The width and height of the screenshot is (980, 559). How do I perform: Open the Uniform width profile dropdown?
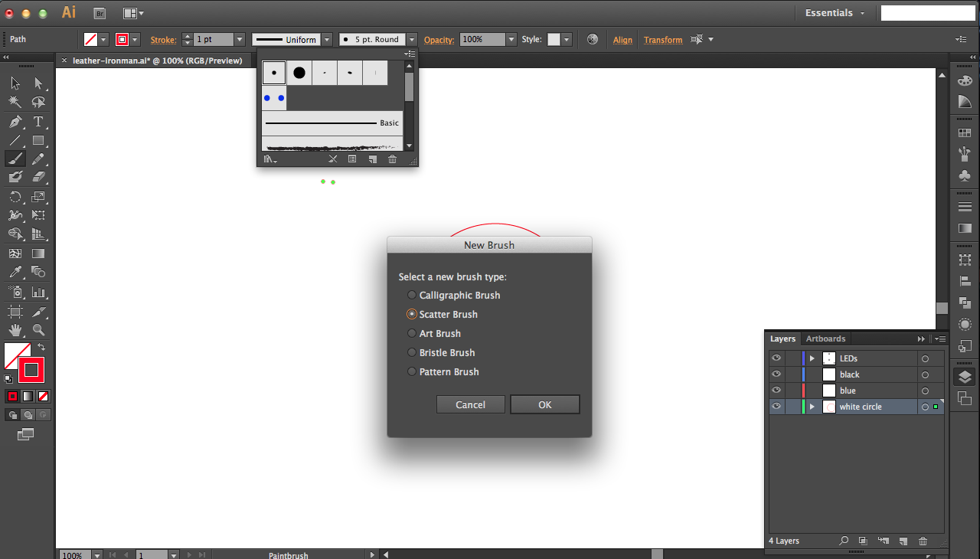327,39
